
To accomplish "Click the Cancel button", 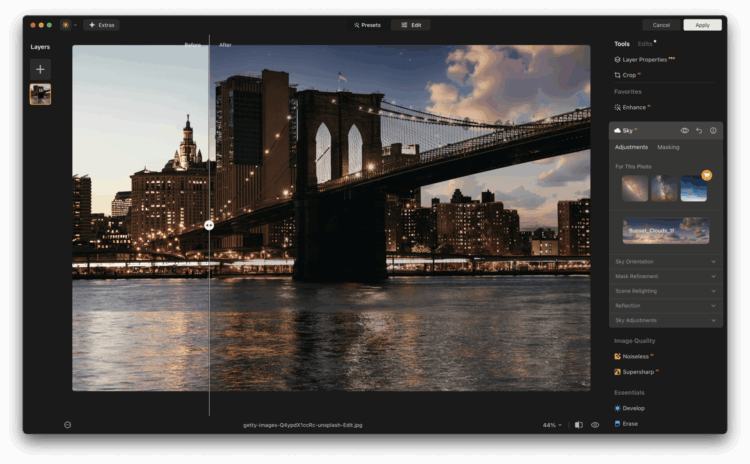I will 661,25.
